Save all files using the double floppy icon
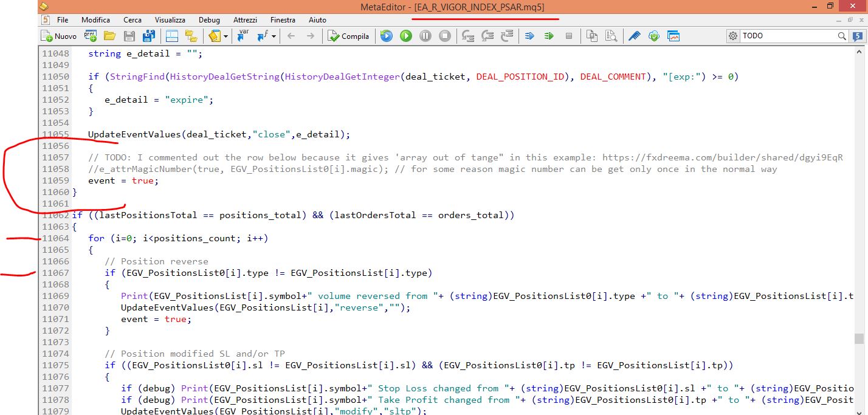The width and height of the screenshot is (868, 415). coord(148,36)
